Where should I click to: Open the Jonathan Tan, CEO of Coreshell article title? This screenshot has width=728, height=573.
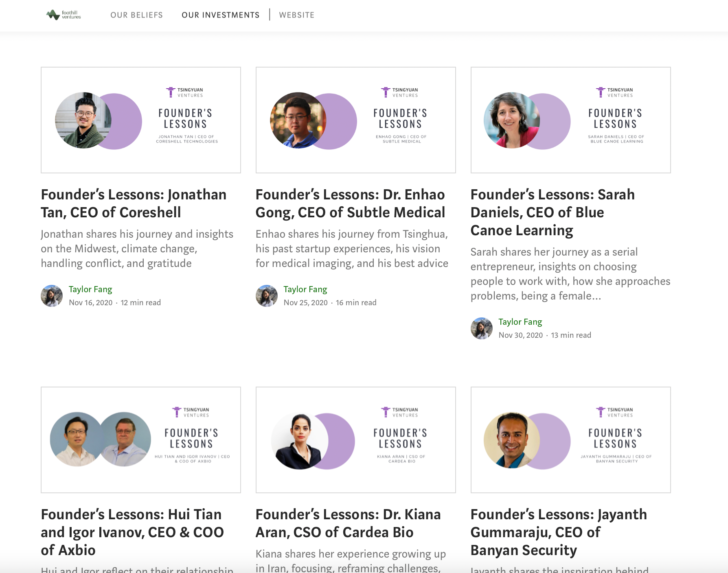[x=134, y=203]
